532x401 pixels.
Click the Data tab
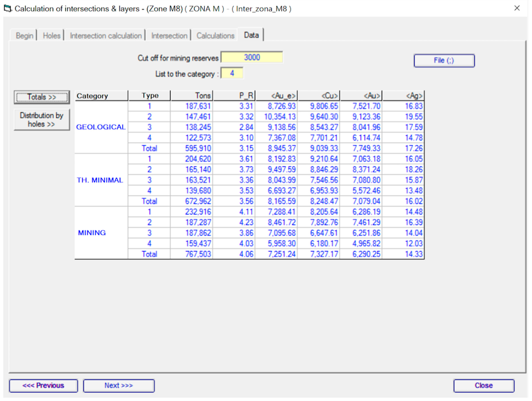[x=251, y=35]
